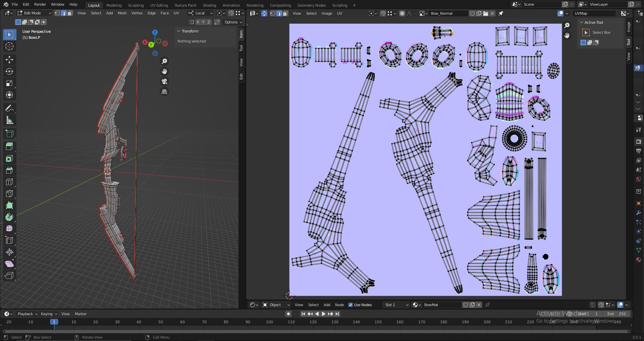Open the Mesh menu in viewport header
The height and width of the screenshot is (341, 644).
122,13
